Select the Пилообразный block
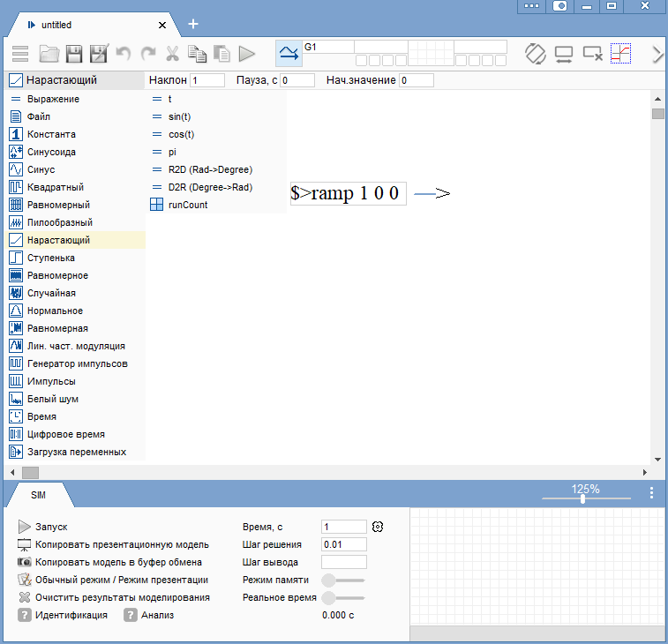The width and height of the screenshot is (668, 644). tap(77, 222)
